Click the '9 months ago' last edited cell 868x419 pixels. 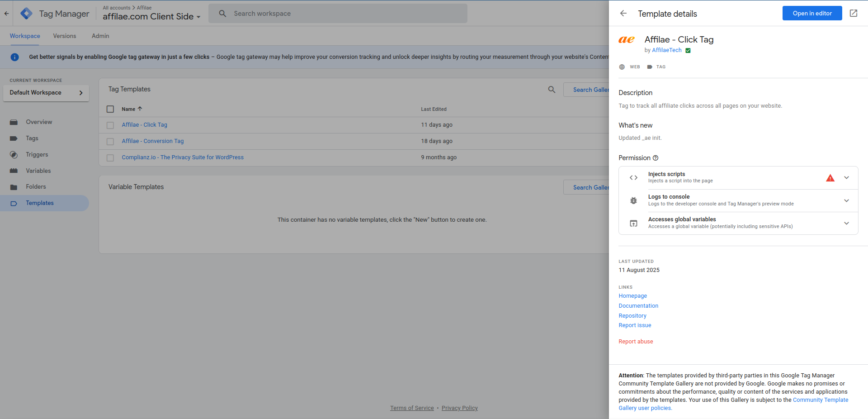(439, 157)
